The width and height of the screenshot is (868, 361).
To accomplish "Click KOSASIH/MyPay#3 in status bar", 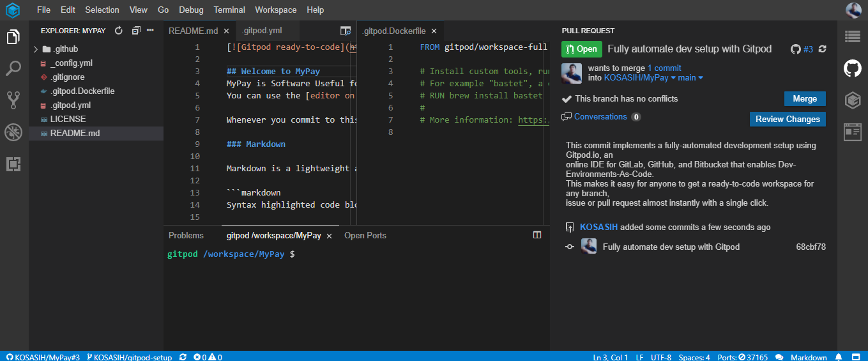I will coord(42,357).
